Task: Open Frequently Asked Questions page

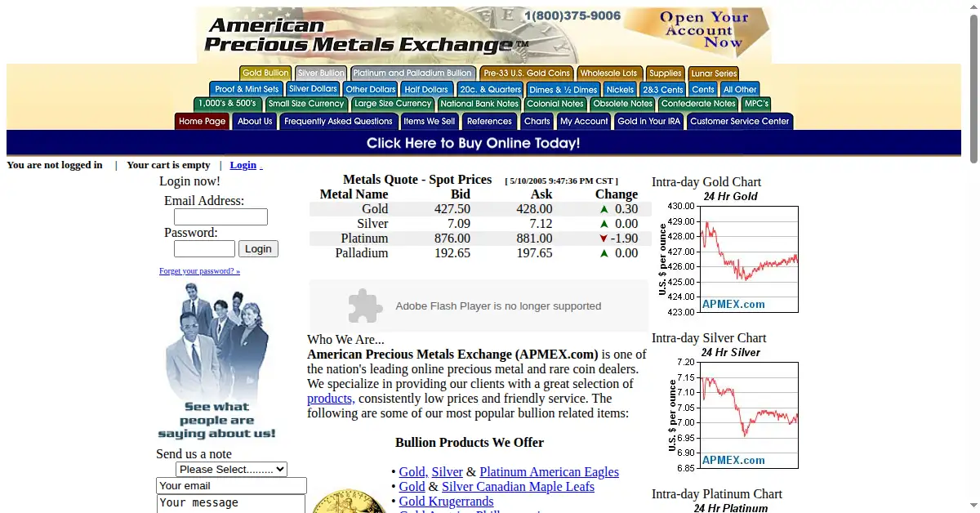Action: point(338,121)
